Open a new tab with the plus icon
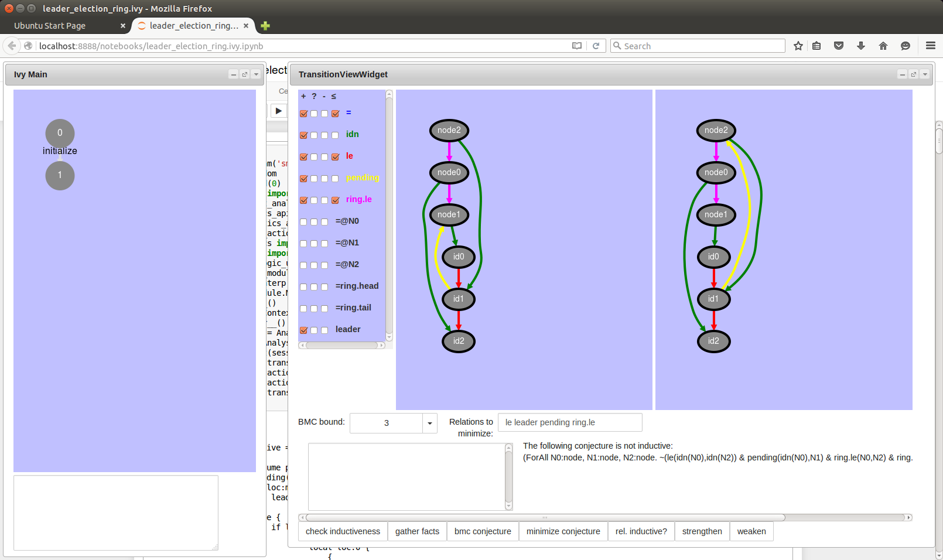Viewport: 943px width, 560px height. pos(265,26)
